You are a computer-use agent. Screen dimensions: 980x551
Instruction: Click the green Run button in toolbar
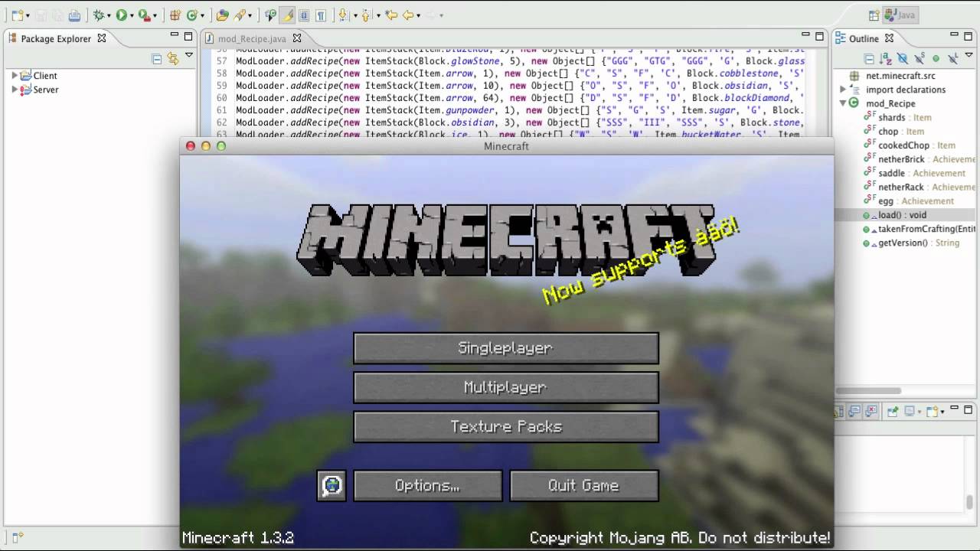121,15
